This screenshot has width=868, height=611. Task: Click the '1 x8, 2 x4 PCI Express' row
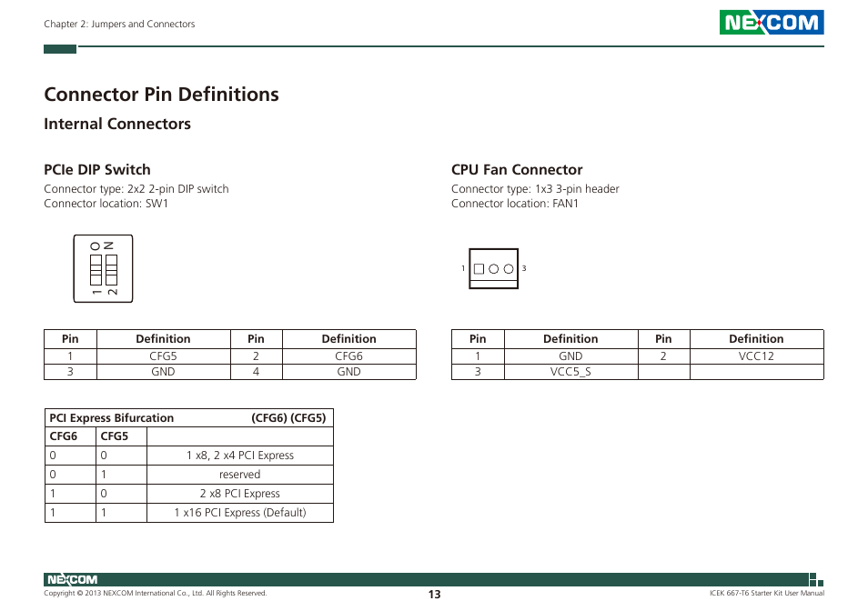(188, 456)
